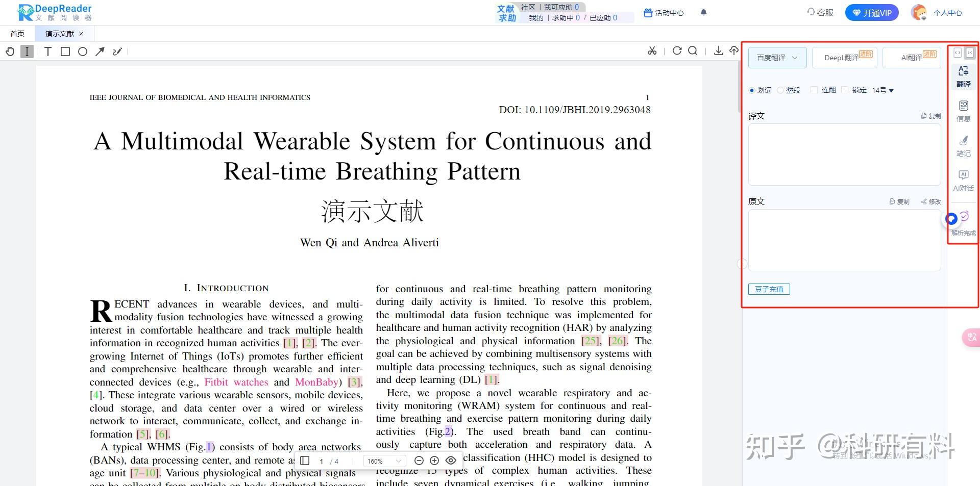Select the text cursor selection tool

[x=27, y=52]
